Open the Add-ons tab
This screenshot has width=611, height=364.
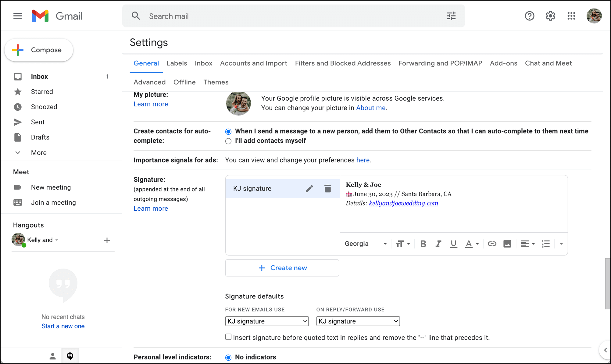click(503, 63)
